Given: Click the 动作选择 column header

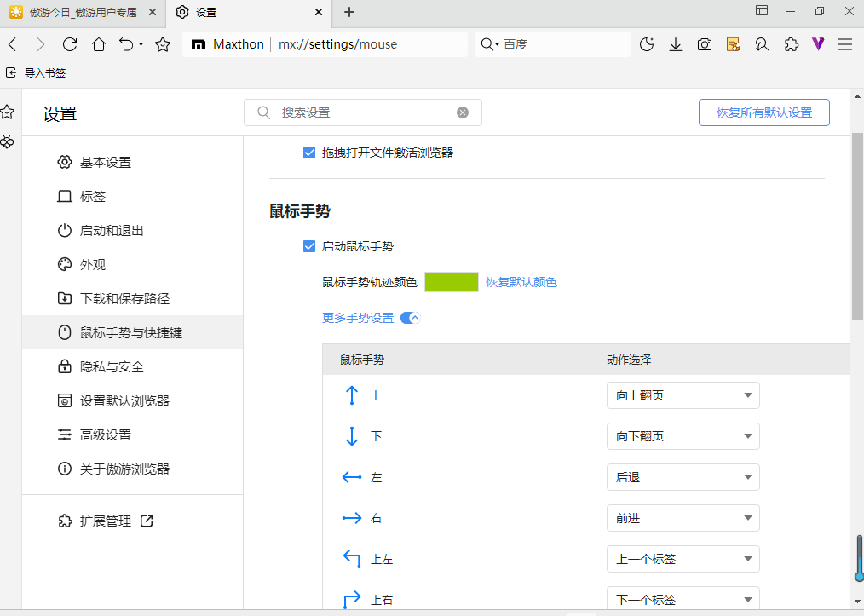Looking at the screenshot, I should (x=629, y=360).
